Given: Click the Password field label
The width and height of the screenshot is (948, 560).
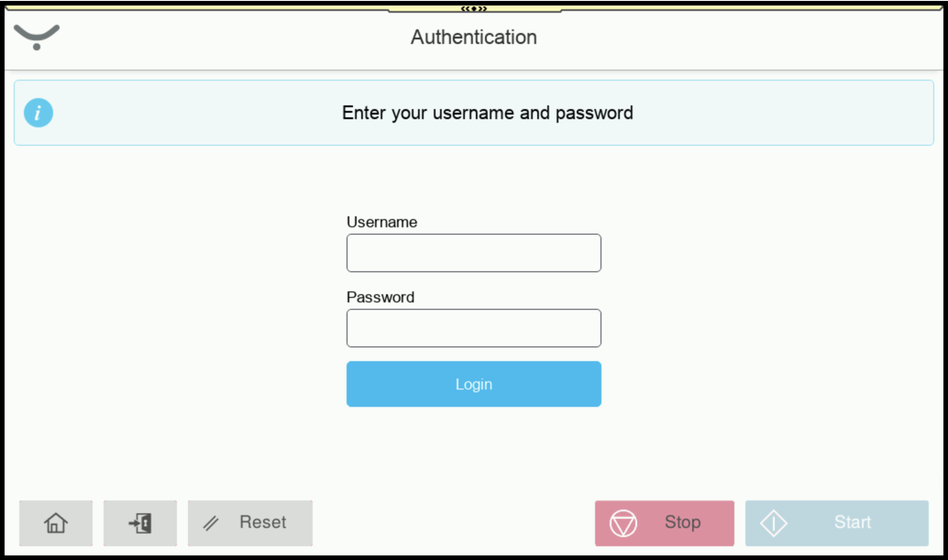Looking at the screenshot, I should coord(380,297).
